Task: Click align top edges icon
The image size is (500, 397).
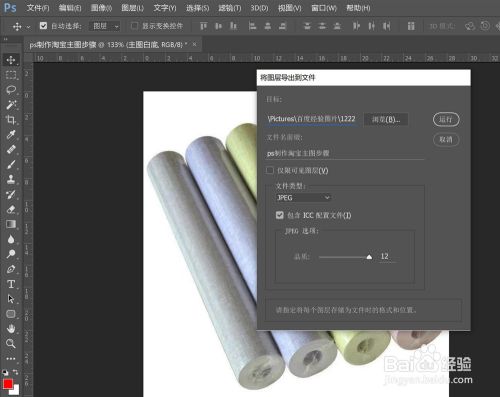Action: (203, 26)
